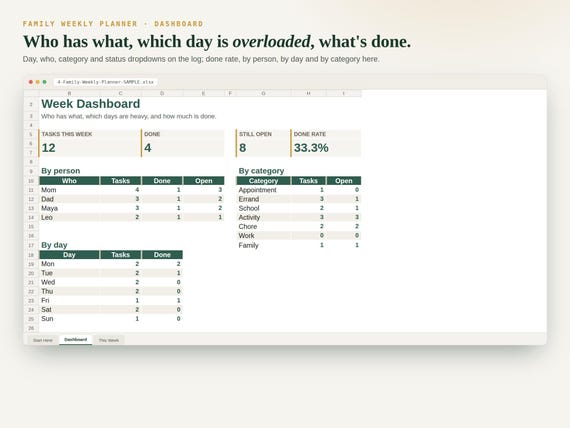Select row 4 header
This screenshot has width=570, height=428.
(x=31, y=125)
